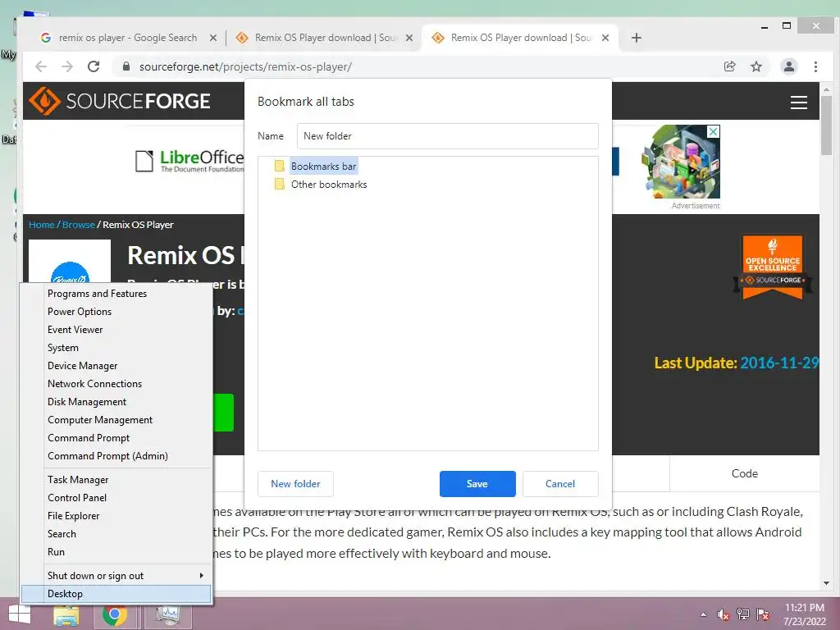The image size is (840, 630).
Task: Select Other bookmarks tree item
Action: [329, 185]
